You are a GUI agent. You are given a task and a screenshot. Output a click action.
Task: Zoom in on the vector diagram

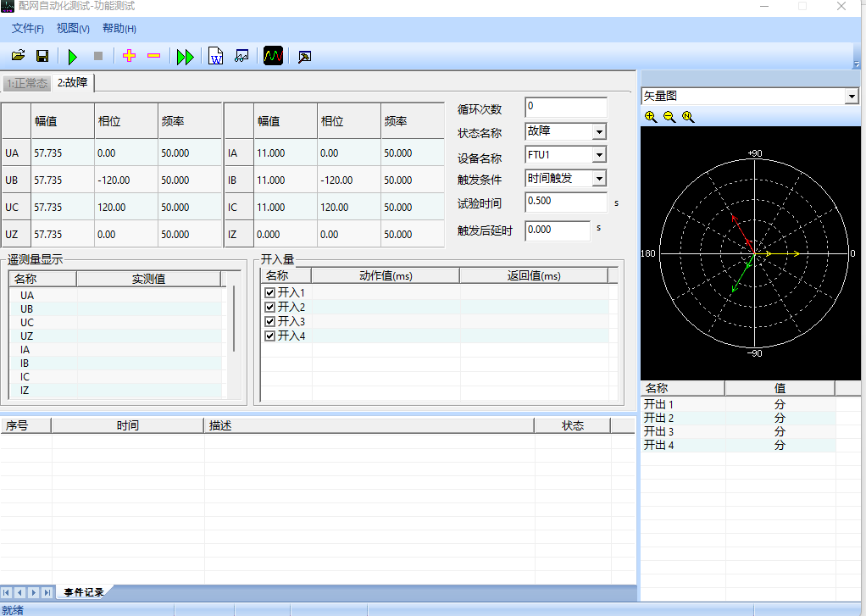651,117
